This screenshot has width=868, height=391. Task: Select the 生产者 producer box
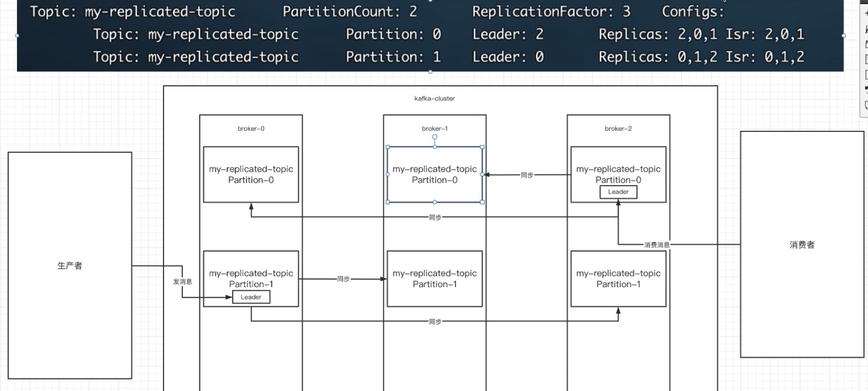tap(70, 266)
